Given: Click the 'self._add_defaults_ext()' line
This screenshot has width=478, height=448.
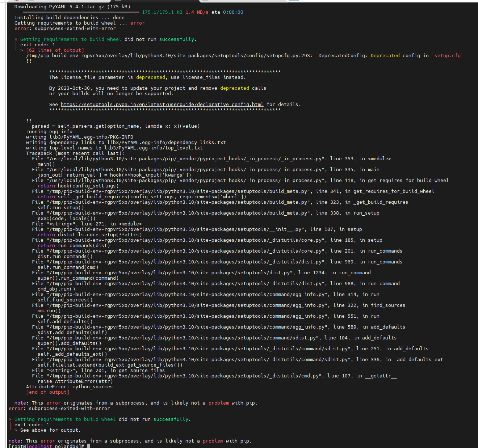Looking at the screenshot, I should [x=72, y=354].
